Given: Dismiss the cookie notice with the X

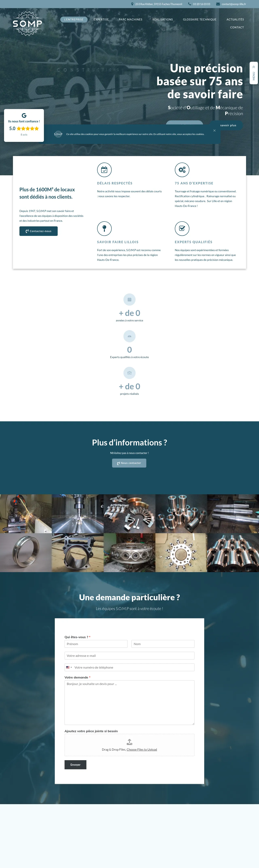Looking at the screenshot, I should point(214,130).
